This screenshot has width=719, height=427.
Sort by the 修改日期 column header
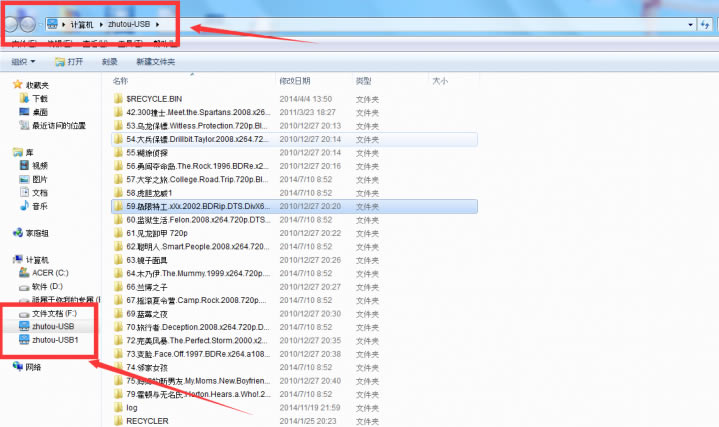click(x=296, y=80)
